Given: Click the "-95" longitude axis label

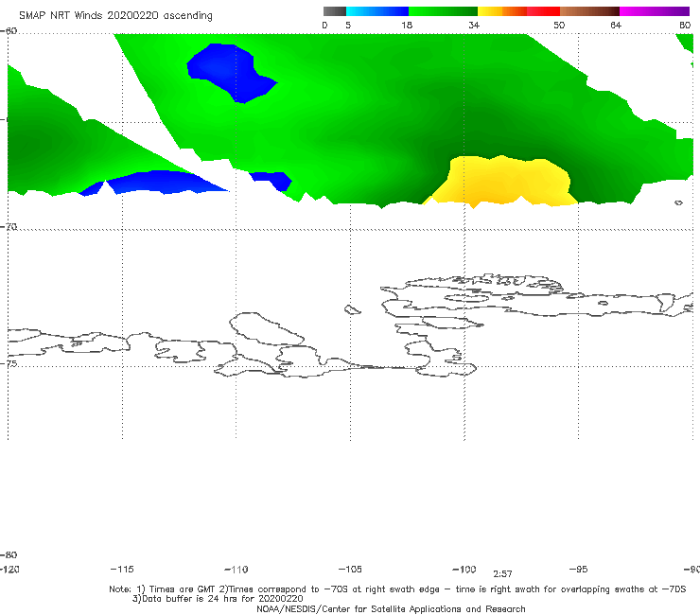Looking at the screenshot, I should (x=579, y=569).
